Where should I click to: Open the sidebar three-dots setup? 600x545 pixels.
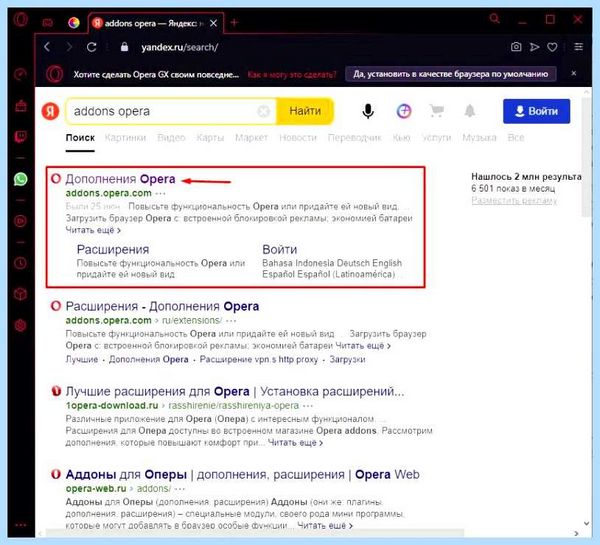click(20, 525)
